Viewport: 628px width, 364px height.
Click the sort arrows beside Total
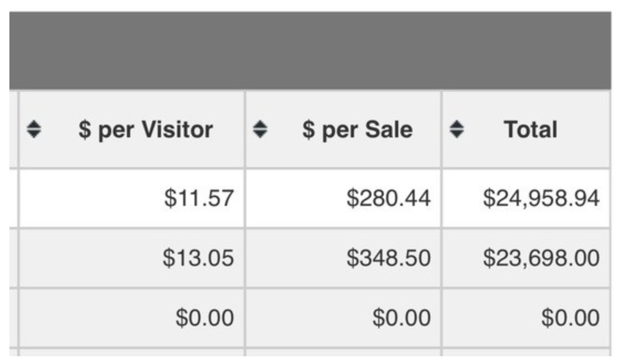pos(456,129)
